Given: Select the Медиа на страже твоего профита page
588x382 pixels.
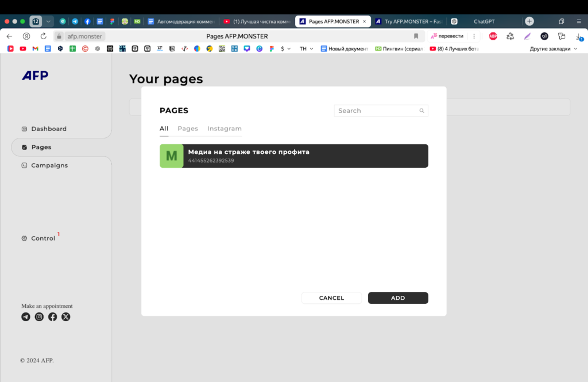Looking at the screenshot, I should click(304, 156).
